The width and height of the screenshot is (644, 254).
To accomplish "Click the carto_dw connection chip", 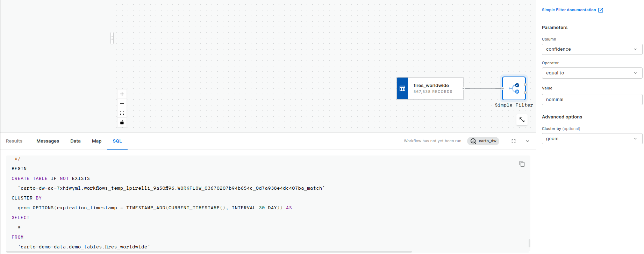I will [x=483, y=141].
